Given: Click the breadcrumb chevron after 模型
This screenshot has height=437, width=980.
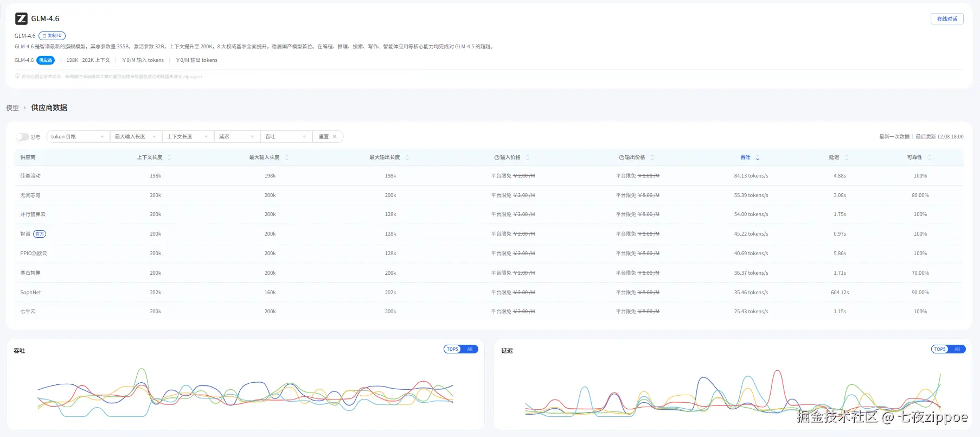Looking at the screenshot, I should (x=24, y=108).
